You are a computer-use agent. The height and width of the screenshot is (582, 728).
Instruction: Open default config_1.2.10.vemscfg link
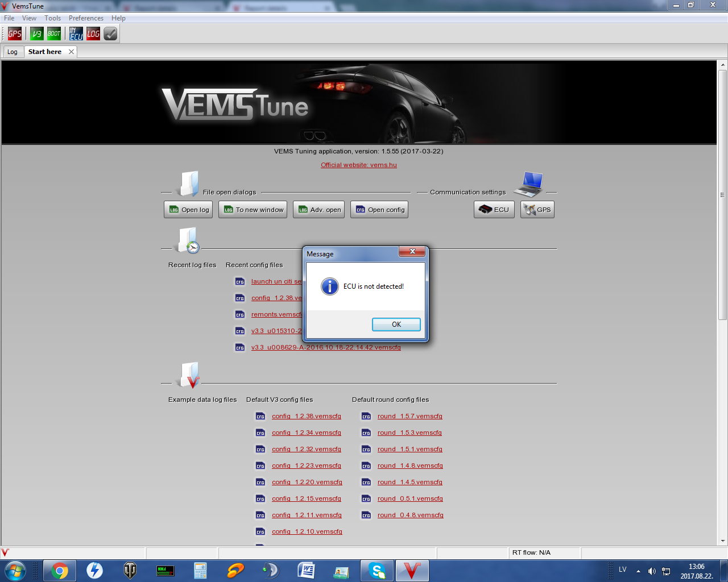(307, 531)
